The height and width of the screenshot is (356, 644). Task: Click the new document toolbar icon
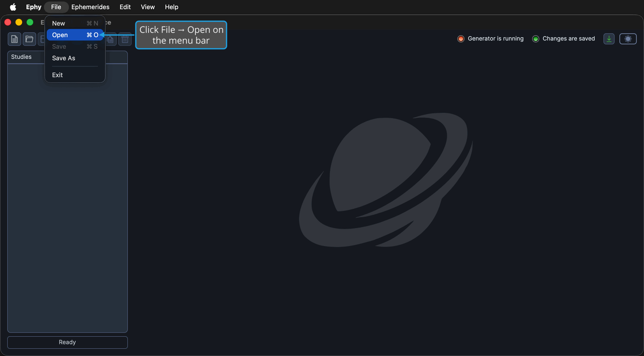coord(14,39)
